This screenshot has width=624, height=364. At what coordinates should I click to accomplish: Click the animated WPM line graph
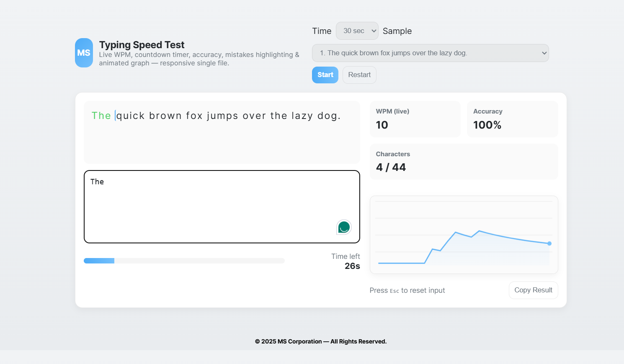click(x=464, y=235)
